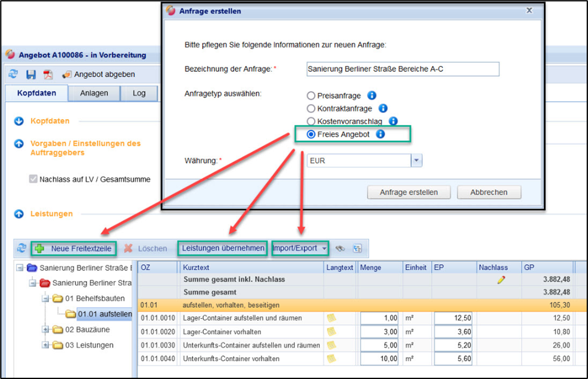Toggle Nachlass auf LV / Gesamtsumme checkbox
Viewport: 588px width, 379px height.
click(x=33, y=179)
